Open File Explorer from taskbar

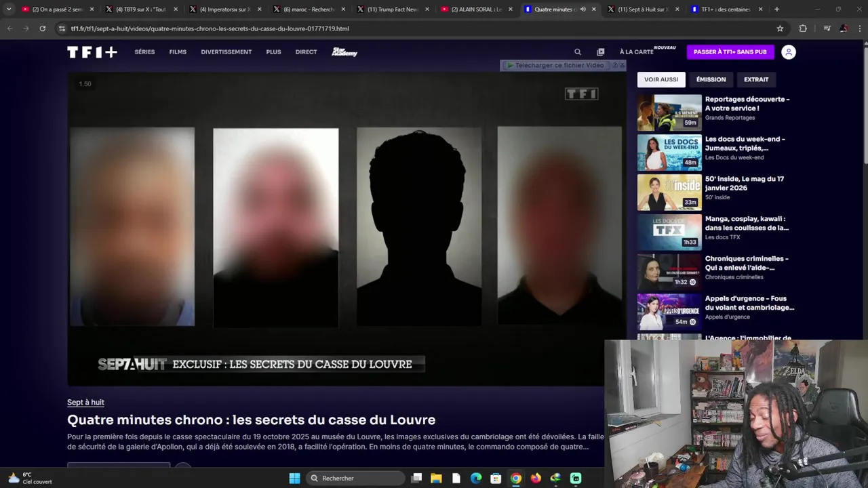436,478
